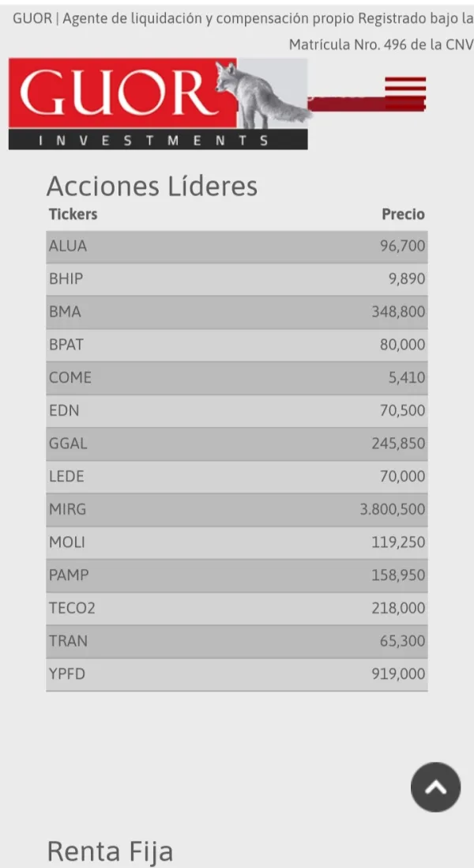Image resolution: width=474 pixels, height=868 pixels.
Task: Select the EDN stock row
Action: 236,411
